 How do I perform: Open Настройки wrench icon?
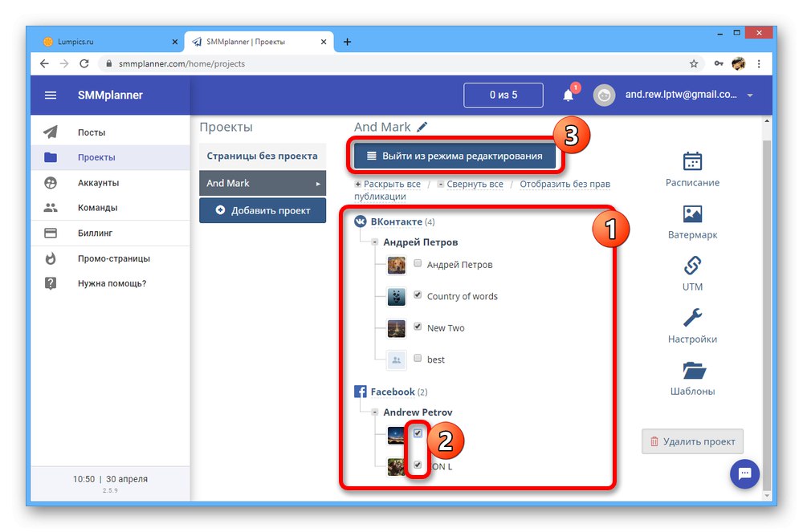[692, 318]
